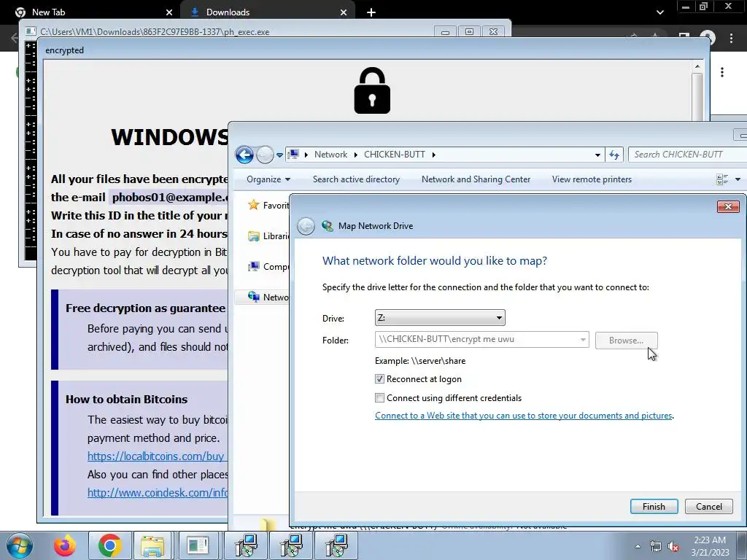Image resolution: width=747 pixels, height=560 pixels.
Task: Click the Libraries folder icon in sidebar
Action: tap(253, 236)
